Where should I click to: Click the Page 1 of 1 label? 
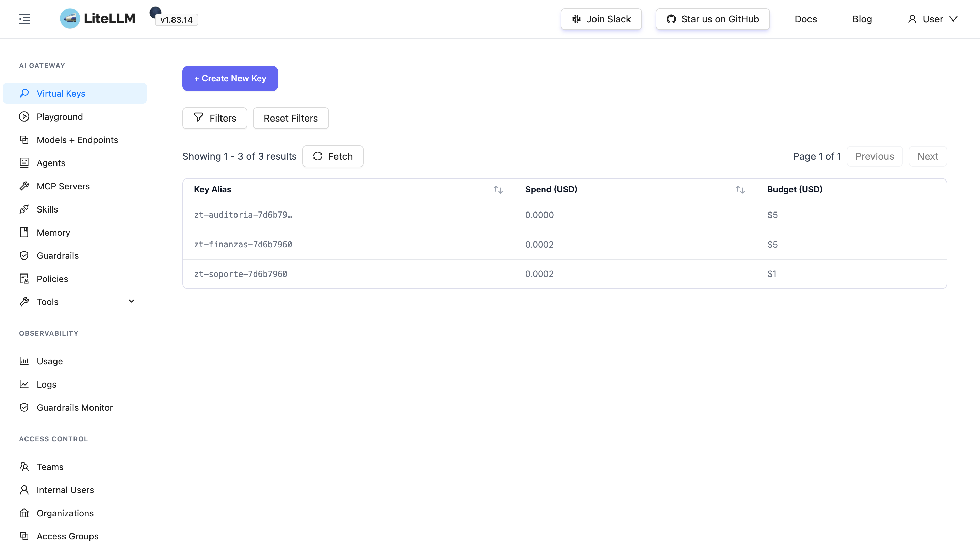coord(817,156)
